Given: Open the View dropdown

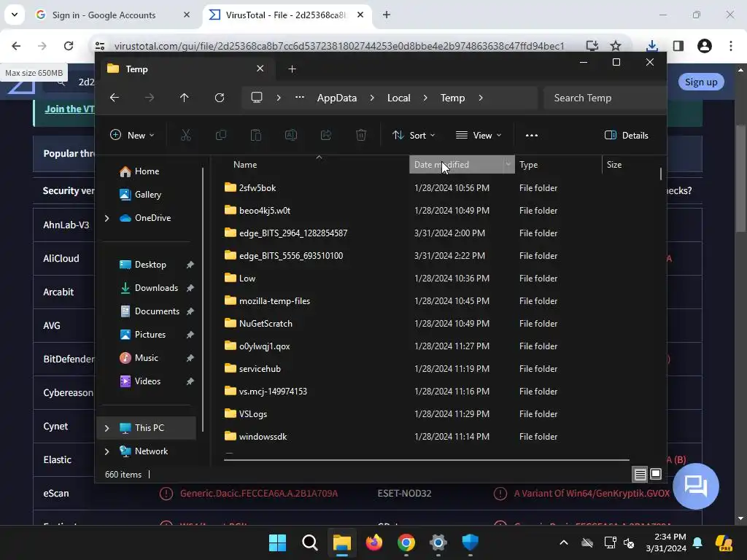Looking at the screenshot, I should 479,135.
